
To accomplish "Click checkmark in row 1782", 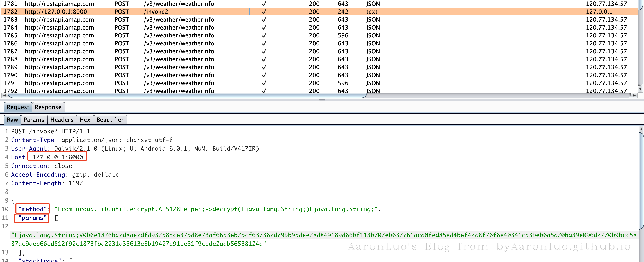I will point(264,12).
